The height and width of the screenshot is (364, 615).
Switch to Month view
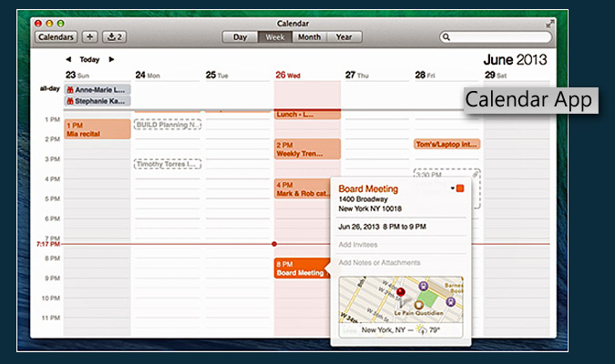coord(309,37)
